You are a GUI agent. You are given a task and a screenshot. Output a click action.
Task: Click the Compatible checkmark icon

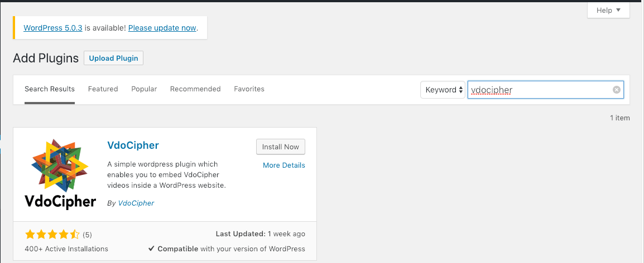click(151, 249)
